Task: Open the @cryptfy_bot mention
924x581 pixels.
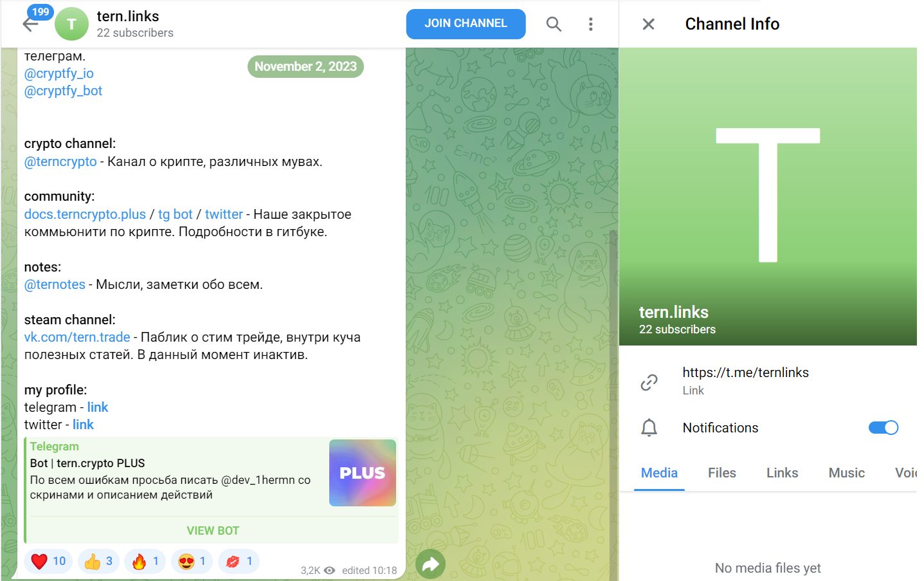Action: [63, 91]
